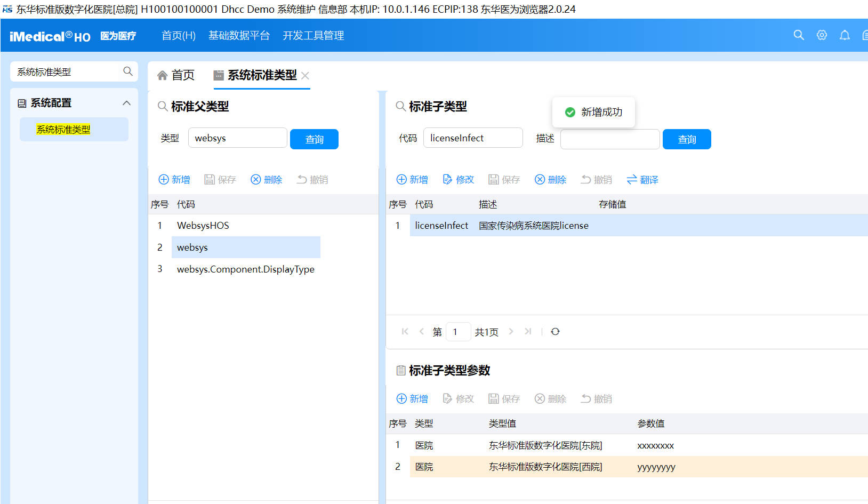Open the 开发工具管理 menu

pyautogui.click(x=313, y=36)
